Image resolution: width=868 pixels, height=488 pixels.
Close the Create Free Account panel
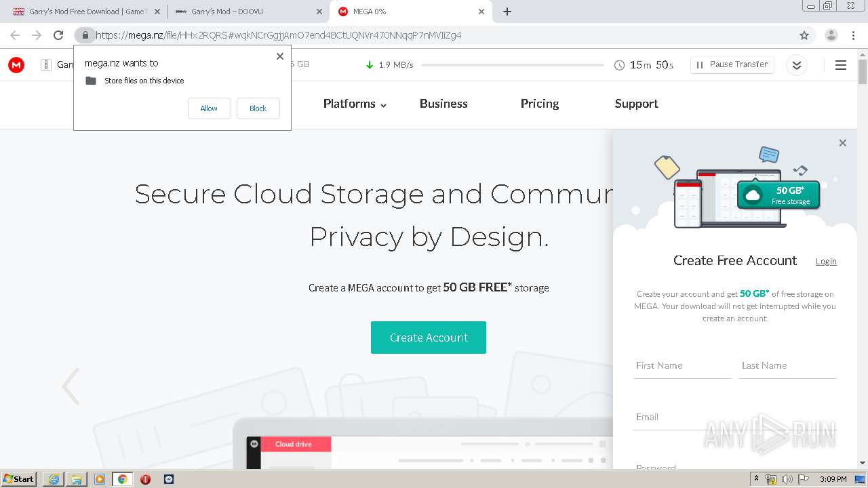[842, 143]
